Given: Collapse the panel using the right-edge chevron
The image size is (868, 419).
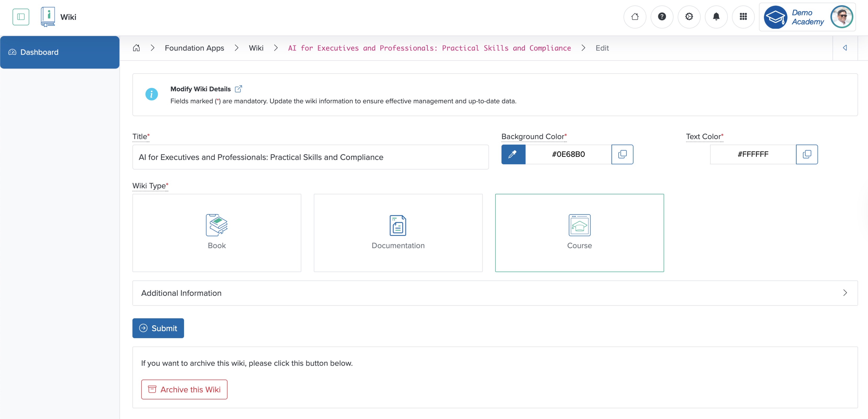Looking at the screenshot, I should (845, 48).
